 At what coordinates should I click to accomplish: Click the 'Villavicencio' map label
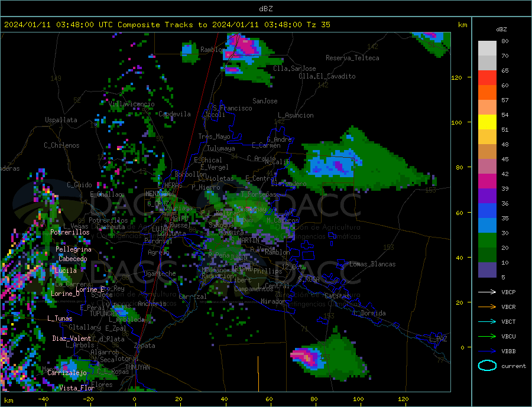coord(132,104)
